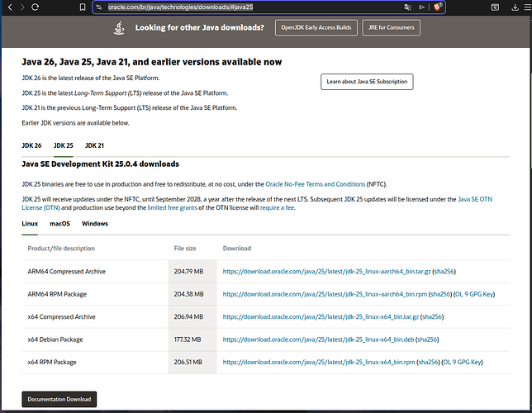
Task: Download linux-x64 deb package link
Action: tap(318, 339)
